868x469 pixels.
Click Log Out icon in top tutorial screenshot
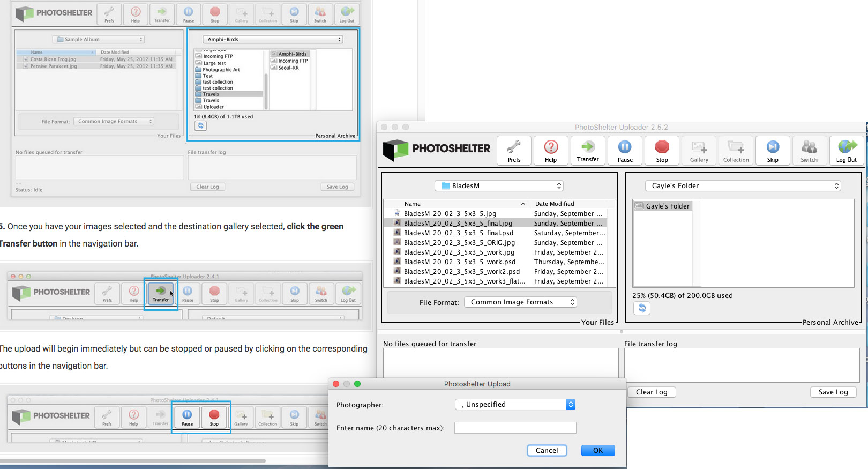click(347, 14)
